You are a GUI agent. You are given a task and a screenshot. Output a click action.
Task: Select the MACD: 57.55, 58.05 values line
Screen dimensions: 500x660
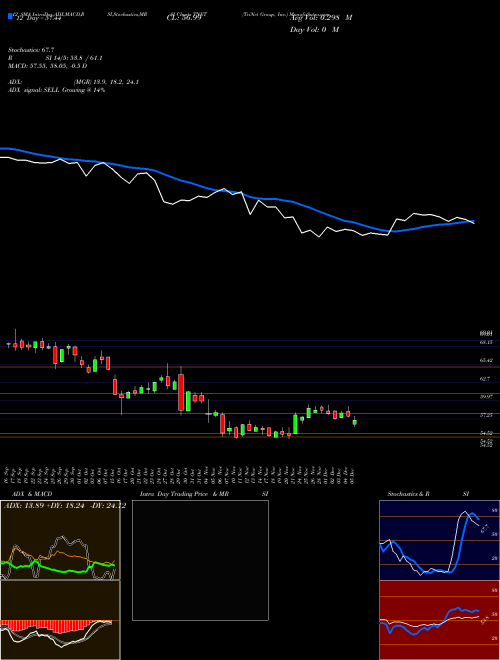pos(48,66)
